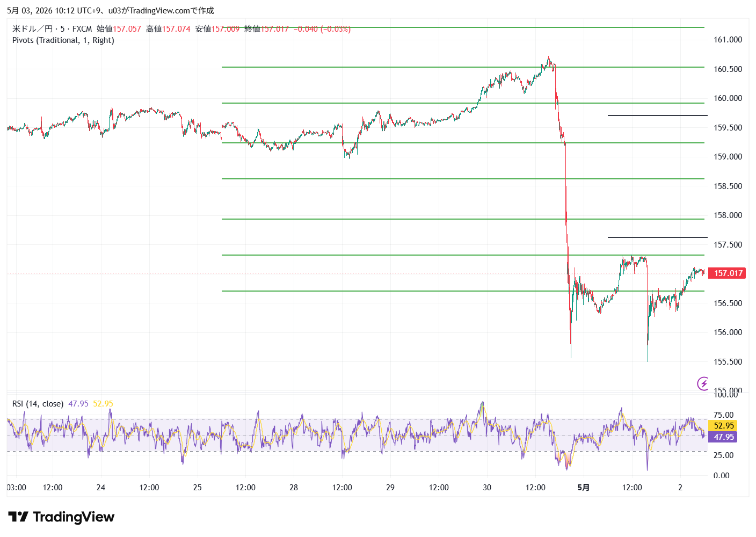
Task: Select the 30 date label on time axis
Action: point(487,488)
